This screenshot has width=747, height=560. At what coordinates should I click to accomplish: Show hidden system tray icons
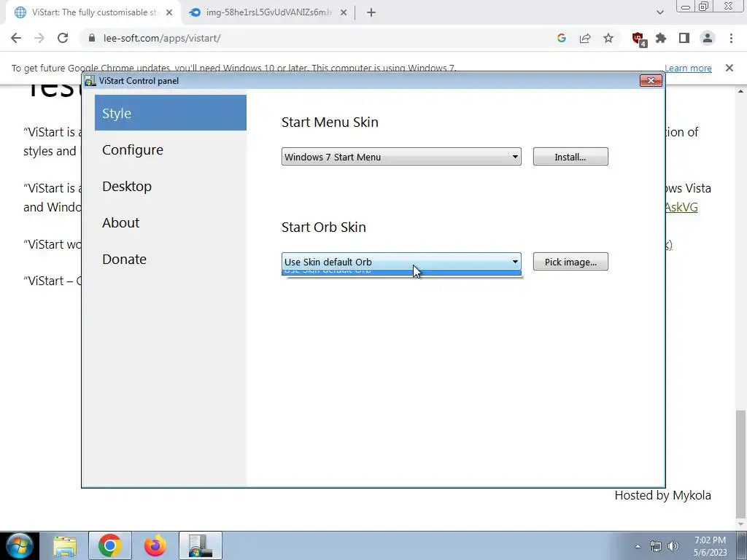(x=638, y=546)
